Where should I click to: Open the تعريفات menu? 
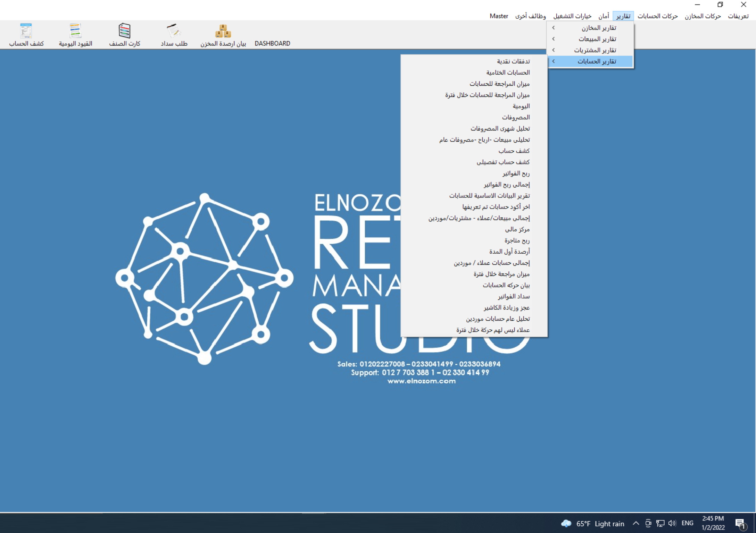738,16
